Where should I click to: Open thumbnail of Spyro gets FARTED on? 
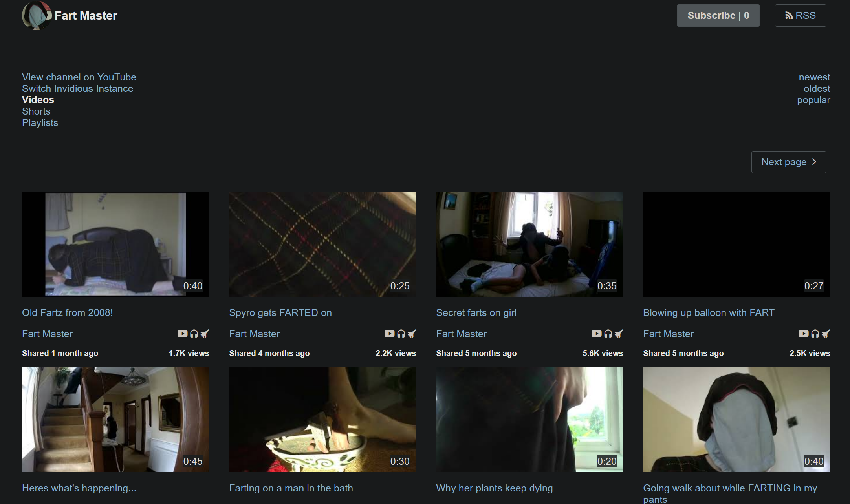[x=322, y=244]
